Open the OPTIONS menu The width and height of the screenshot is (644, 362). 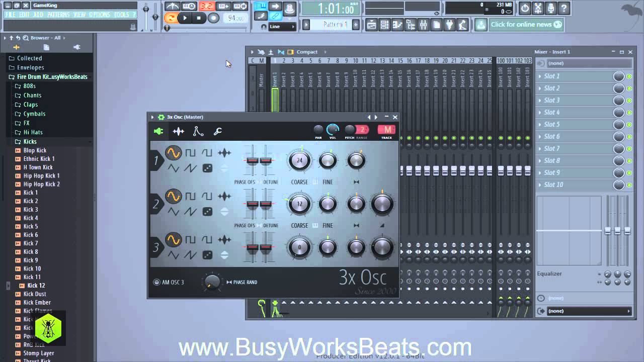point(100,15)
